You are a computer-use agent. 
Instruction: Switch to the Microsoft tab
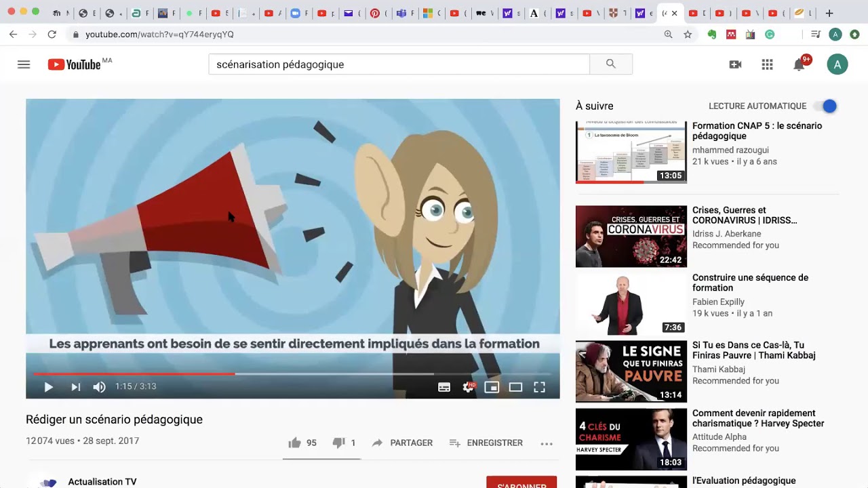[427, 13]
